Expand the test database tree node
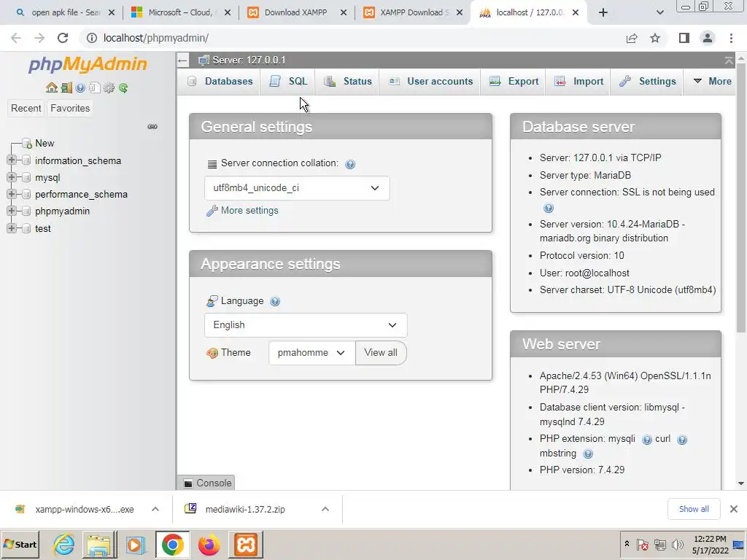The width and height of the screenshot is (747, 560). 12,228
